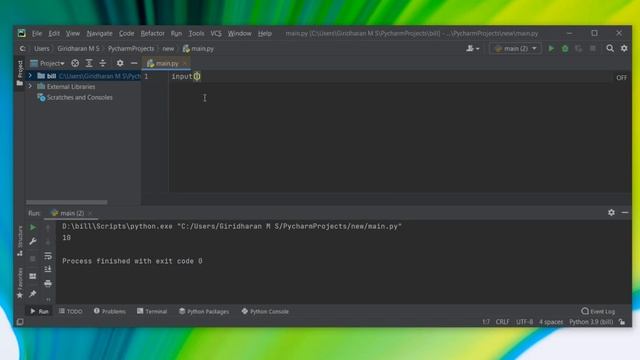640x360 pixels.
Task: Hide the Run panel with minus icon
Action: [624, 212]
